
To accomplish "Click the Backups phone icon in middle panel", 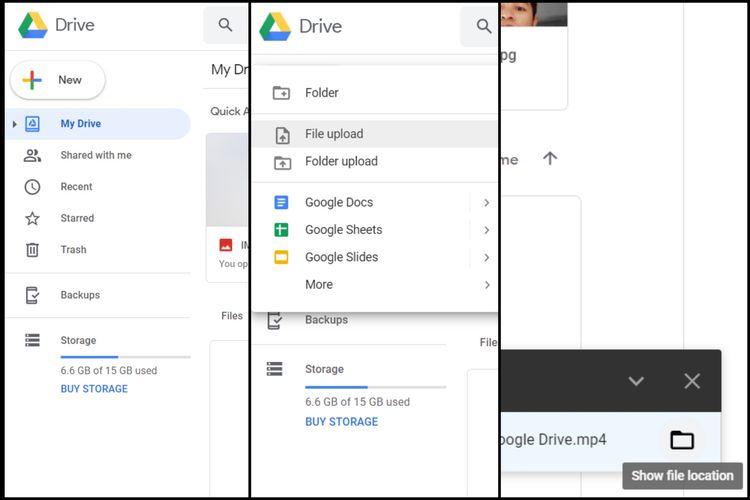I will click(x=275, y=321).
